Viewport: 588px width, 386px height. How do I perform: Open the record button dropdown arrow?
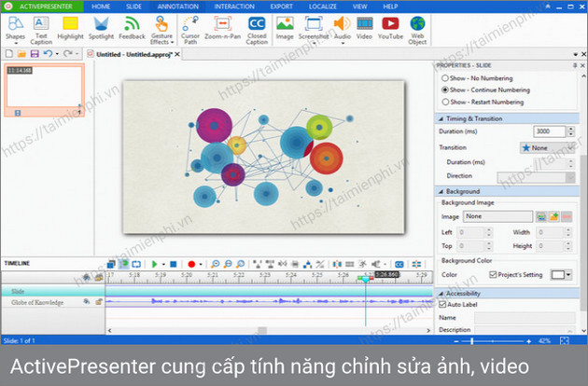201,265
